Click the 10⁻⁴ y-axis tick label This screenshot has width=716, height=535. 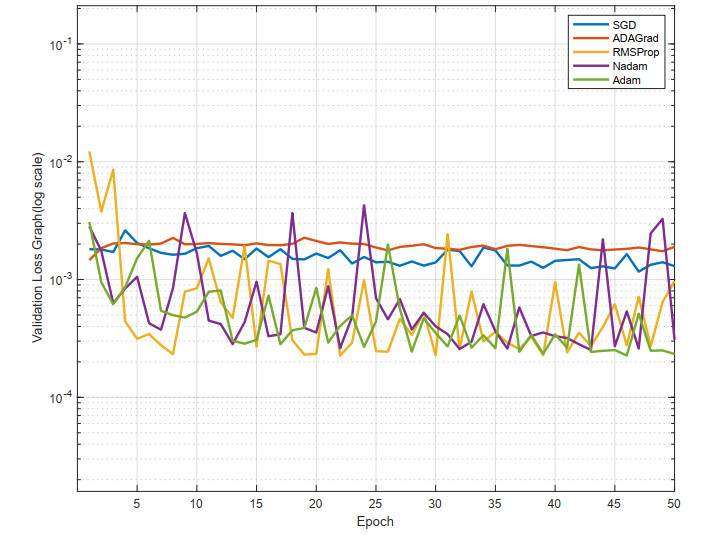pyautogui.click(x=58, y=398)
